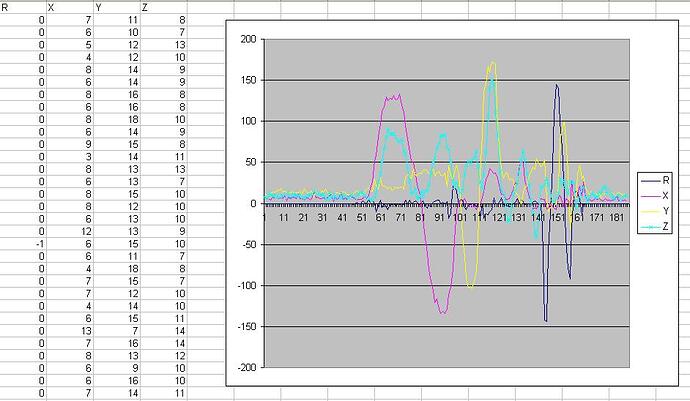The image size is (690, 401).
Task: Select the X series entry in chart legend
Action: [655, 195]
